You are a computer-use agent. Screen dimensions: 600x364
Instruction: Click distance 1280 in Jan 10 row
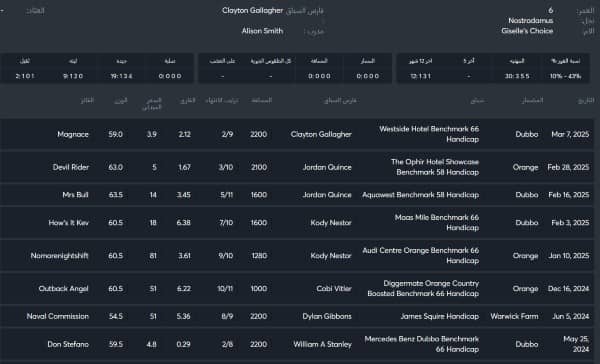coord(259,256)
